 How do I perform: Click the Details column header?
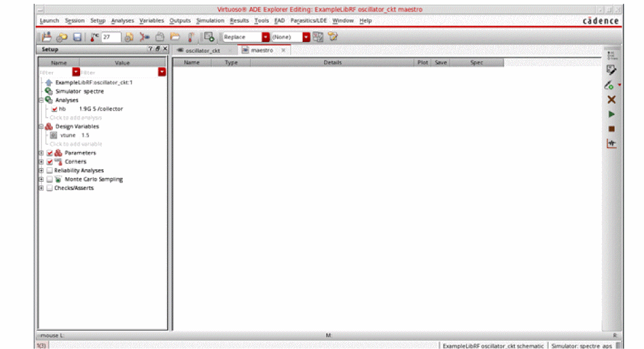(332, 62)
